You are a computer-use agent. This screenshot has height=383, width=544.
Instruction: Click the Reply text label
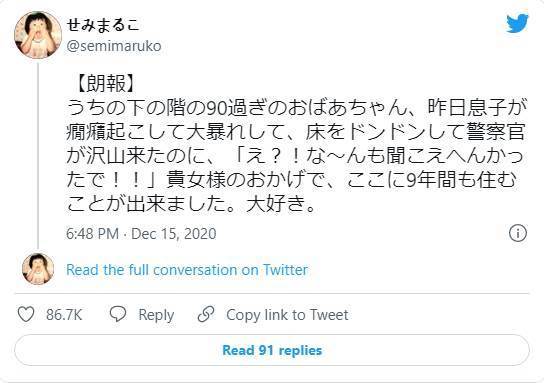[156, 315]
